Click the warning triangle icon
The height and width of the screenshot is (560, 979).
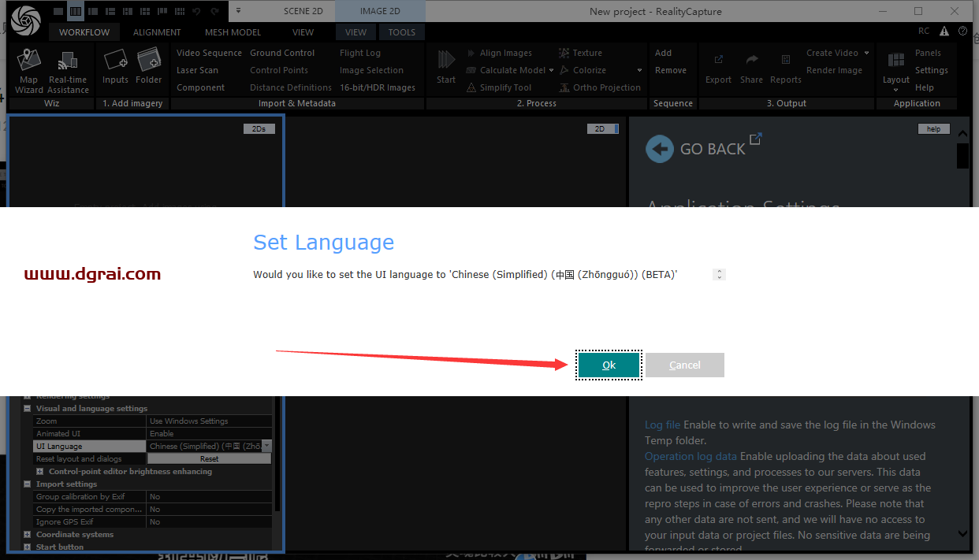tap(944, 32)
